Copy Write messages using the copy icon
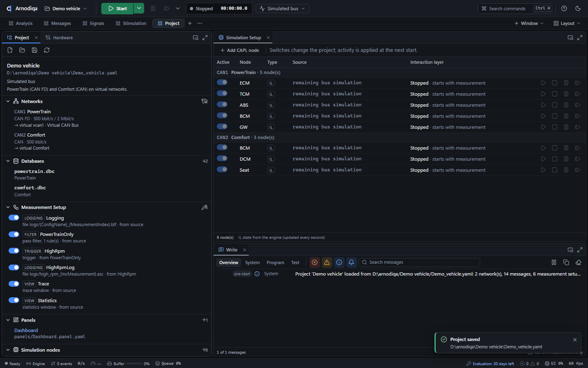588x368 pixels. [566, 263]
